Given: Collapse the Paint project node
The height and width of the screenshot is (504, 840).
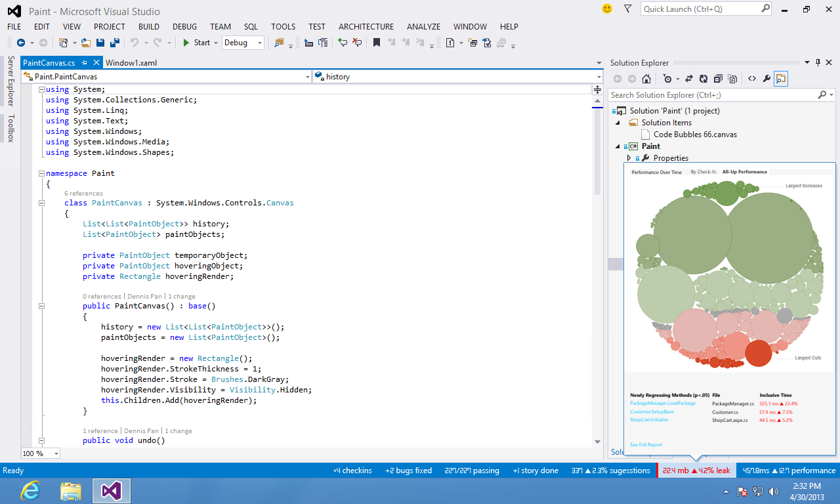Looking at the screenshot, I should pos(617,146).
